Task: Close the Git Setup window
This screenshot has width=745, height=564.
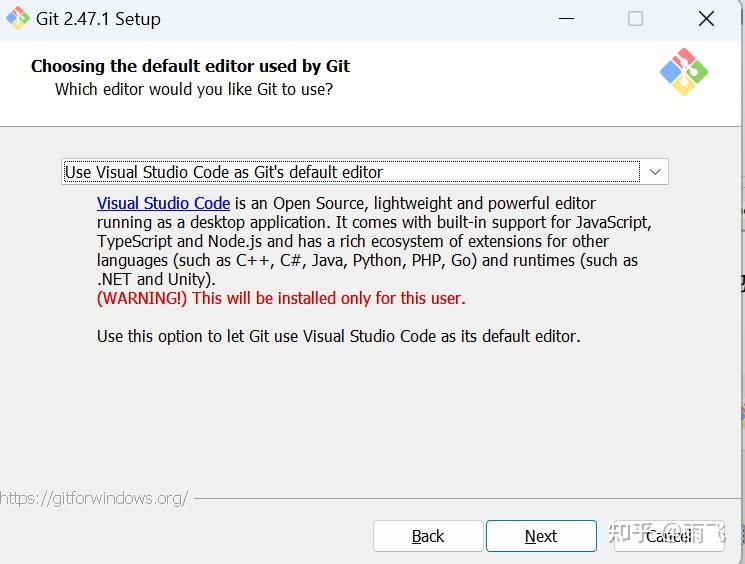Action: point(706,19)
